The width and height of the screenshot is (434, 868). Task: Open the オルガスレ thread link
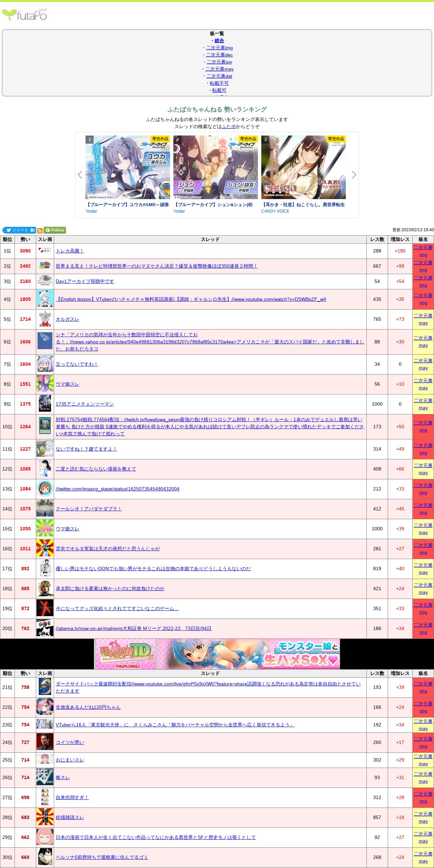pos(67,319)
